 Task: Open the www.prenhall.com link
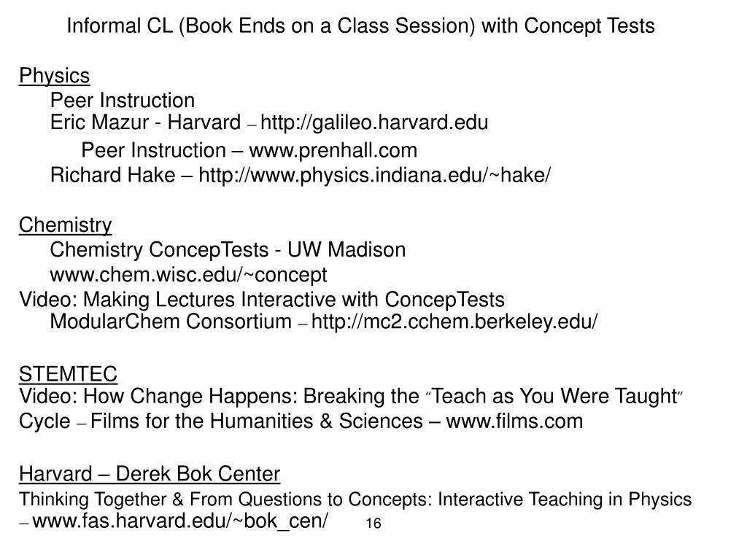[333, 151]
